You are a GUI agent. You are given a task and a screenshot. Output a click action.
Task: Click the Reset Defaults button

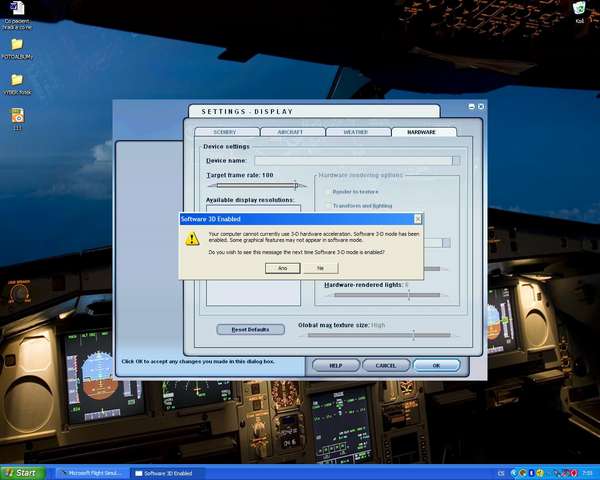point(250,330)
